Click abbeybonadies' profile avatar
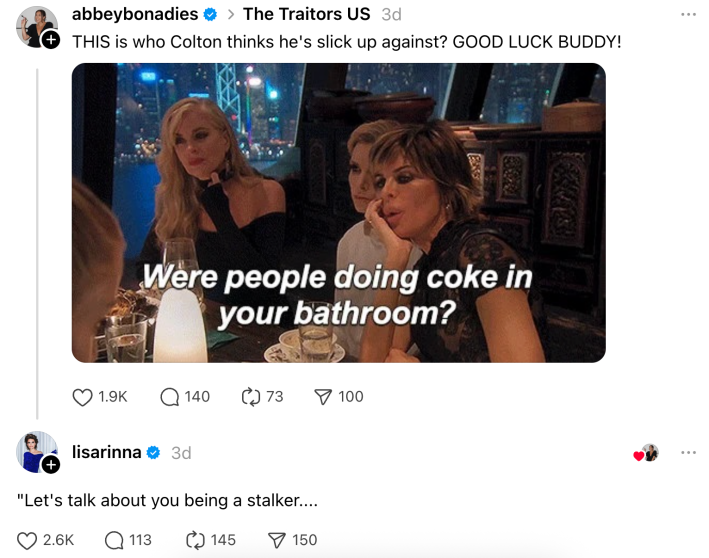The image size is (709, 558). point(37,26)
